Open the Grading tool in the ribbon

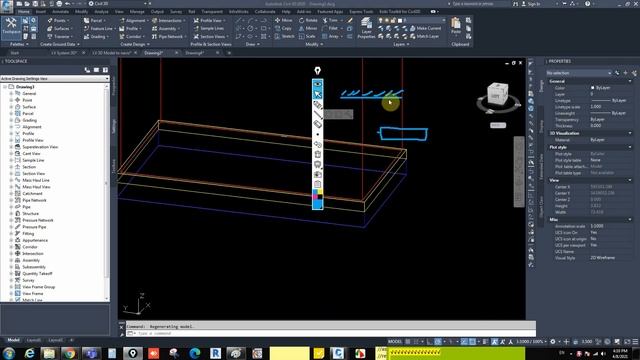coord(96,37)
